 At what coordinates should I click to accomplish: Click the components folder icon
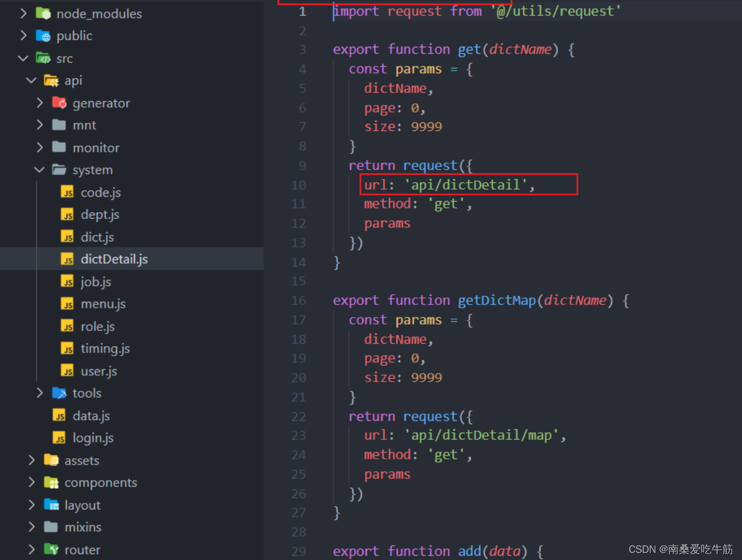click(x=51, y=482)
